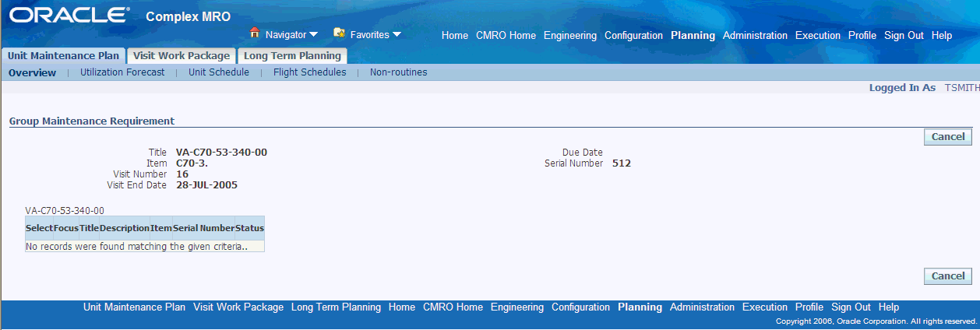
Task: Open Configuration in the top menu
Action: pyautogui.click(x=633, y=36)
